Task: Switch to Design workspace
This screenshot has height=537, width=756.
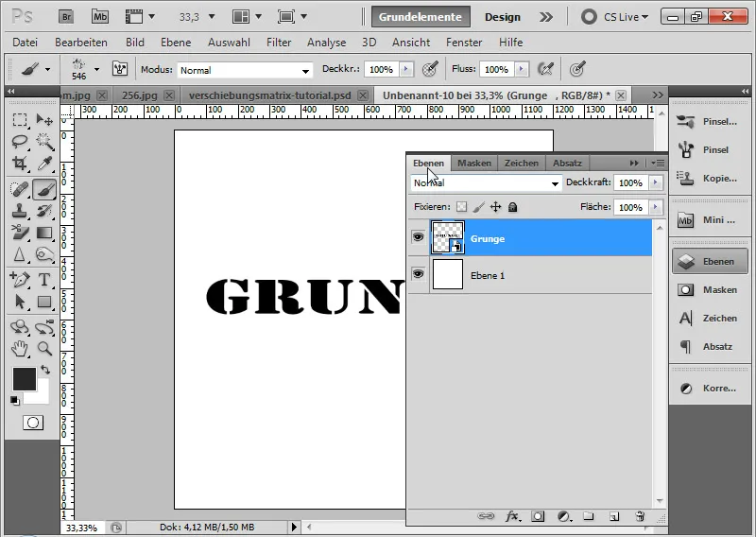Action: click(x=503, y=17)
